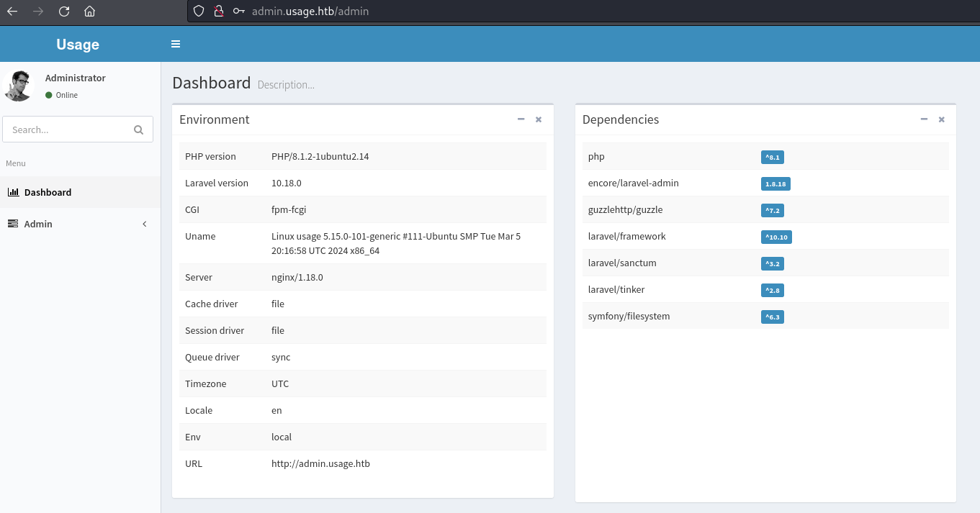Screen dimensions: 980x513
Task: Click the browser reload icon
Action: (63, 12)
